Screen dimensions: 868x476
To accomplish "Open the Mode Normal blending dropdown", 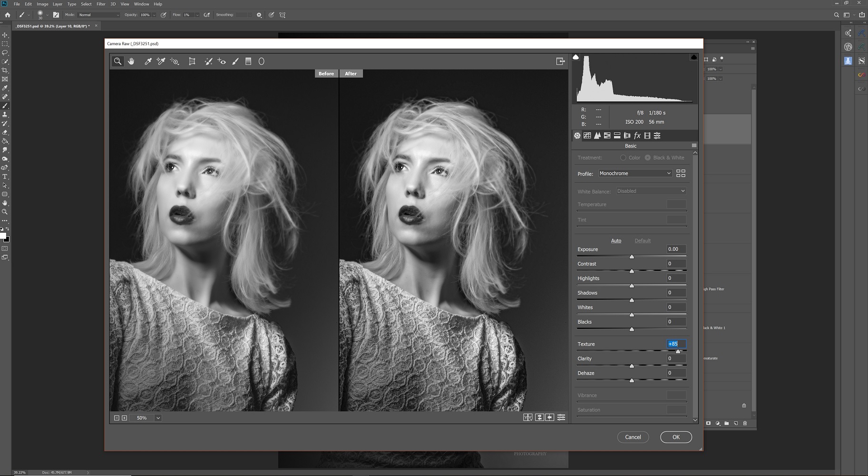I will 99,15.
